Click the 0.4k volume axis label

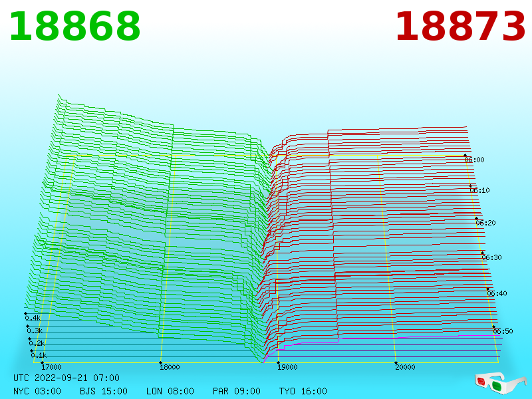[x=33, y=318]
